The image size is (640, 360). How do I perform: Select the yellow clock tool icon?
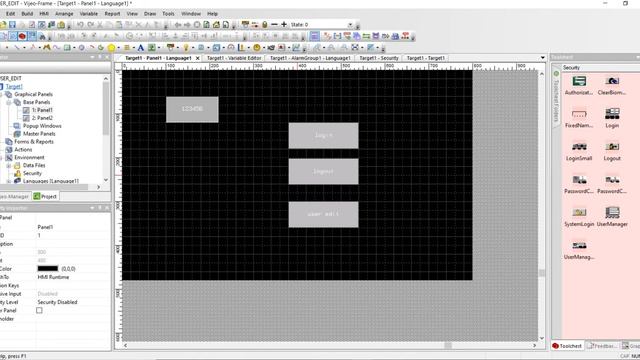(x=256, y=48)
